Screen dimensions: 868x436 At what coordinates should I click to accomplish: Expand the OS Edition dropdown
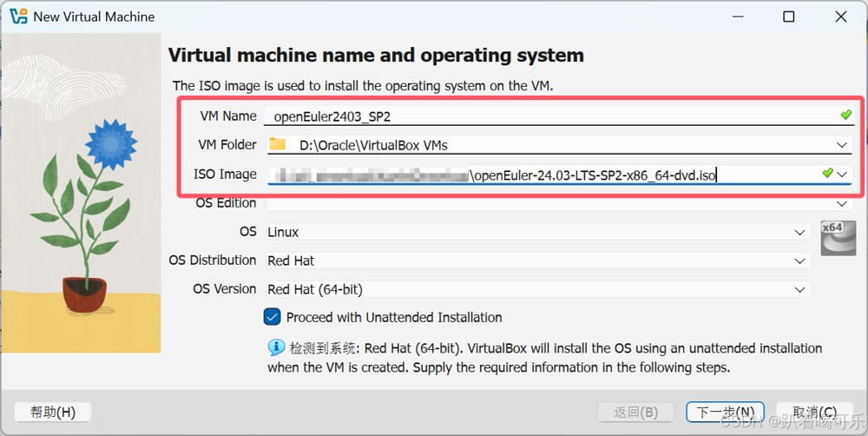point(841,203)
